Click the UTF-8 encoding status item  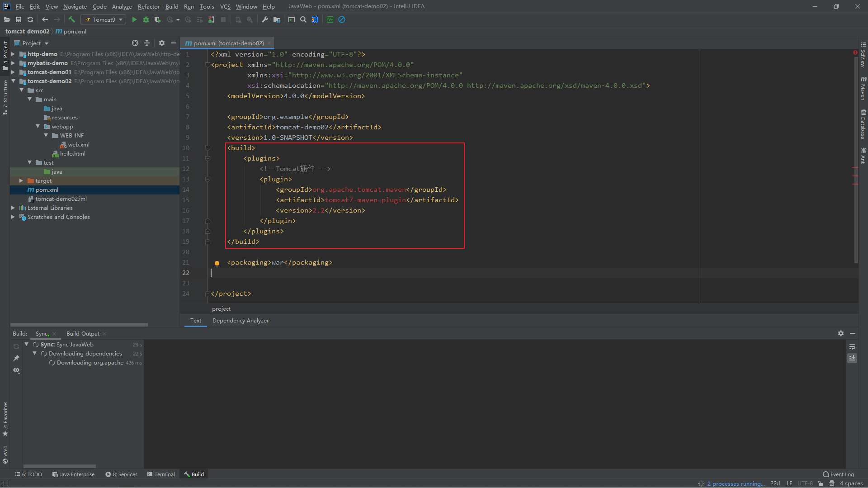[805, 483]
